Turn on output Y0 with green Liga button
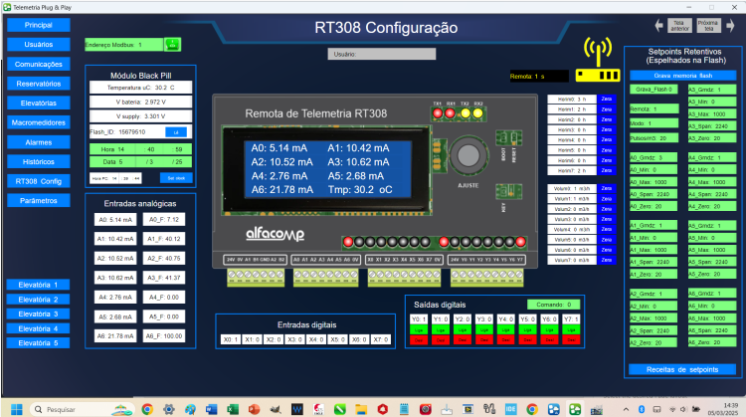Screen dimensions: 746x417 [x=419, y=329]
